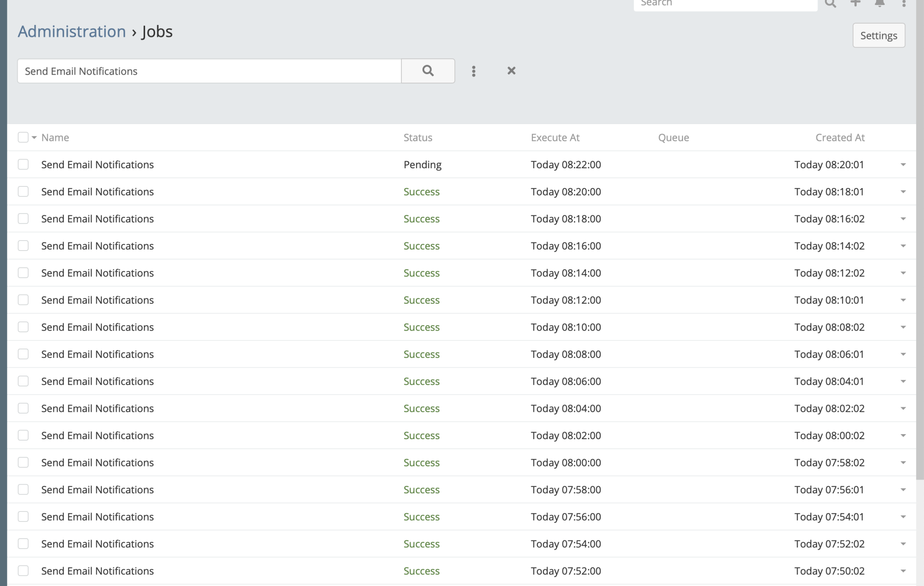Check the job executing at 07:52:00
Screen dimensions: 924x586
coord(23,571)
